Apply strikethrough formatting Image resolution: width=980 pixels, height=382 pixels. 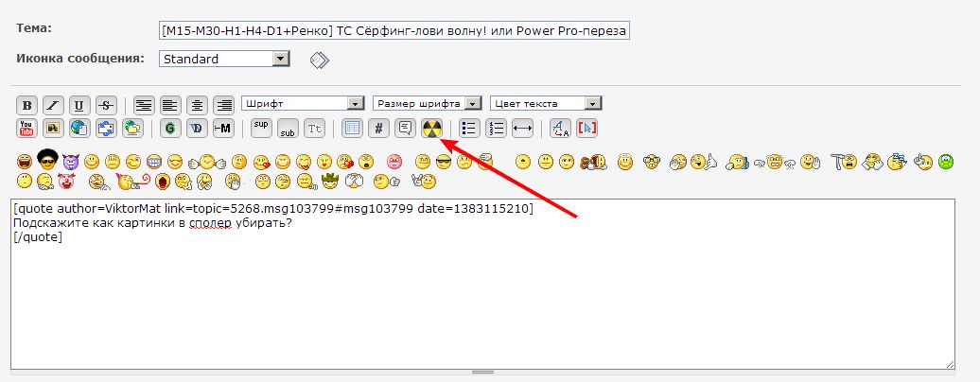[x=107, y=105]
